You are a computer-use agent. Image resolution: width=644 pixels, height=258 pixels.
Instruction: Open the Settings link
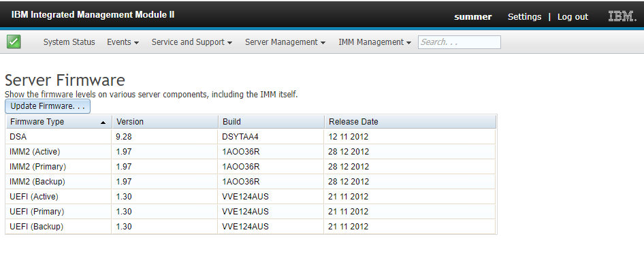pyautogui.click(x=524, y=17)
